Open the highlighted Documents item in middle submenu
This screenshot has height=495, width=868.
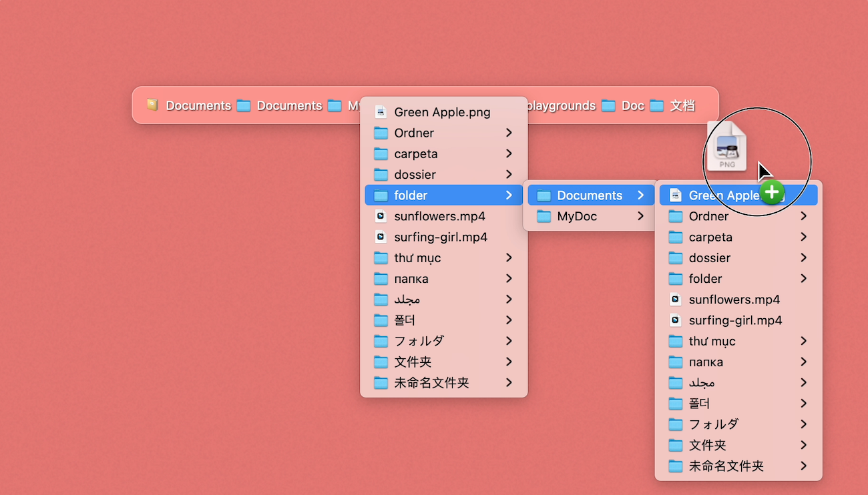pos(589,195)
